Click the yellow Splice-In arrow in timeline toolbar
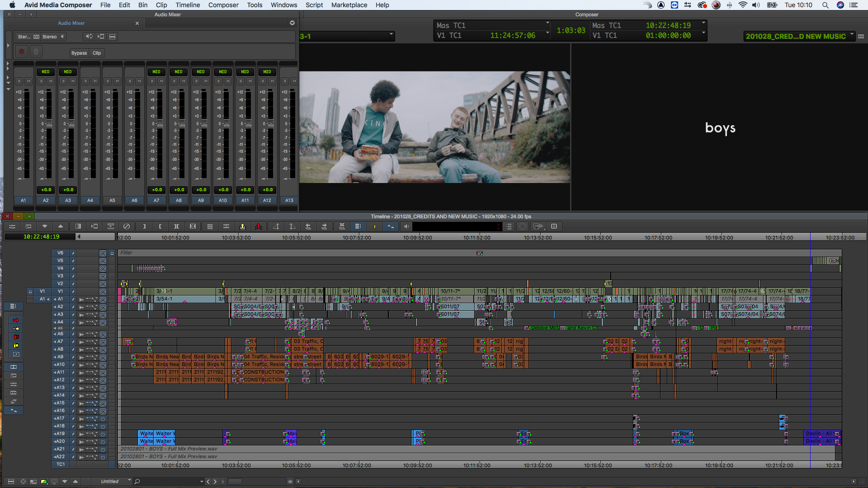Viewport: 868px width, 488px height. (242, 226)
